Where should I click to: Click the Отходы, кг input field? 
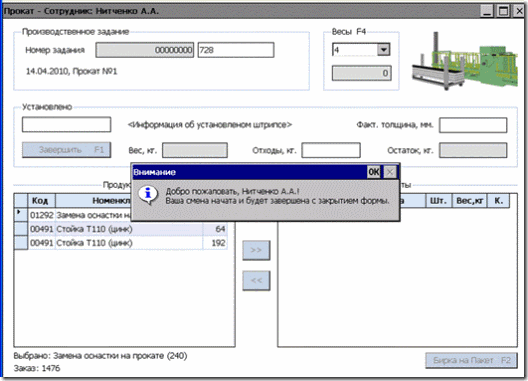coord(331,150)
